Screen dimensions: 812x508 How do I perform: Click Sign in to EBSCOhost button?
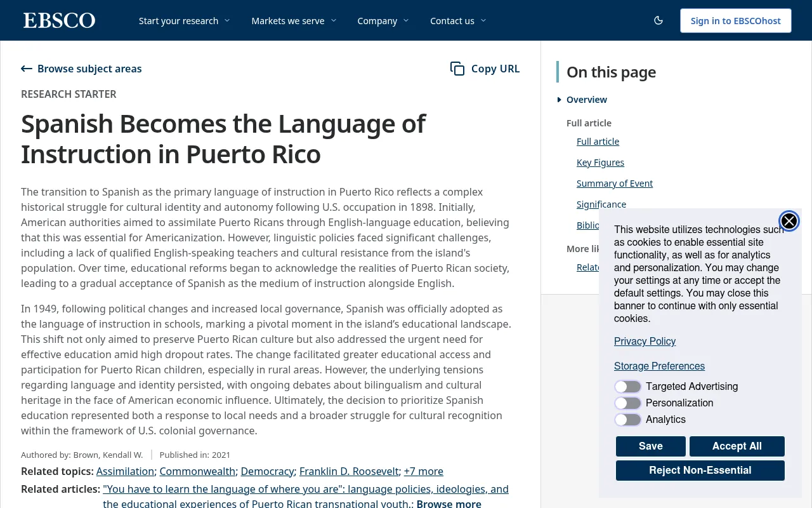736,20
